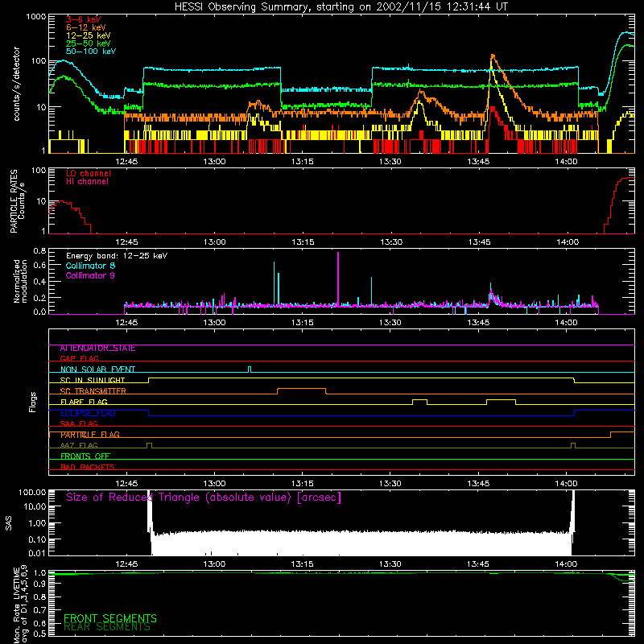Click the Normalized modulation axis label

click(21, 281)
